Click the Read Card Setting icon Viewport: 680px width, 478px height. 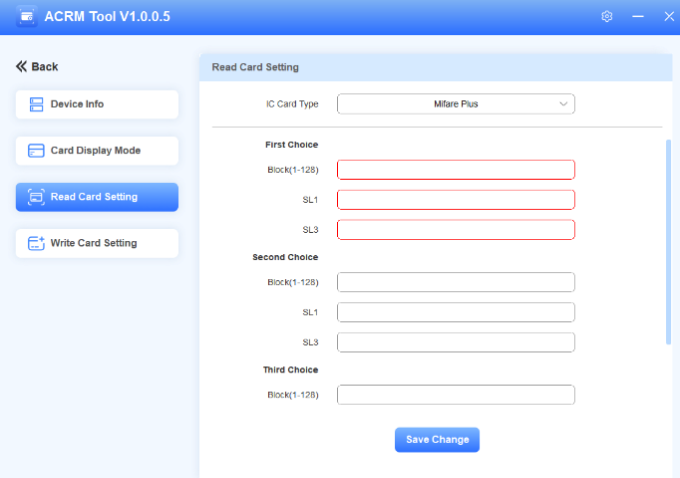tap(36, 197)
